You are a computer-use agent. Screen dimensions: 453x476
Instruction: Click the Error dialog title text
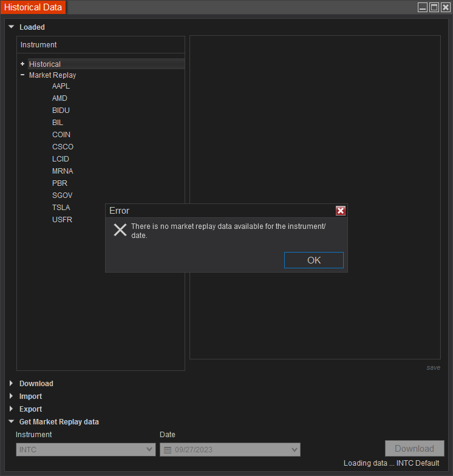pyautogui.click(x=119, y=211)
